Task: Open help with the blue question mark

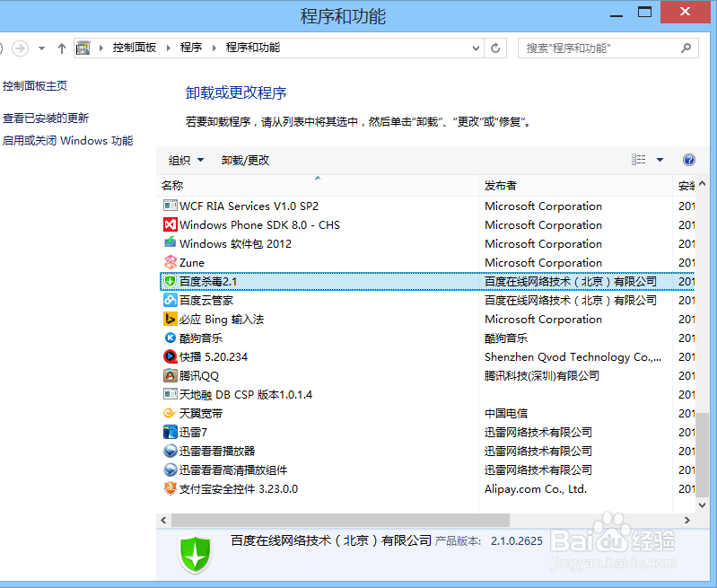Action: click(688, 160)
